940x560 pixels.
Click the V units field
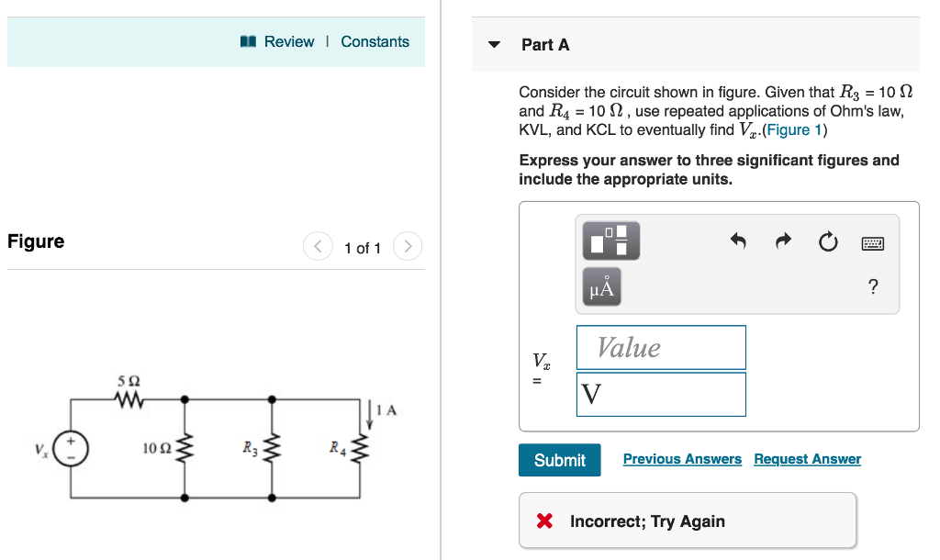click(661, 394)
